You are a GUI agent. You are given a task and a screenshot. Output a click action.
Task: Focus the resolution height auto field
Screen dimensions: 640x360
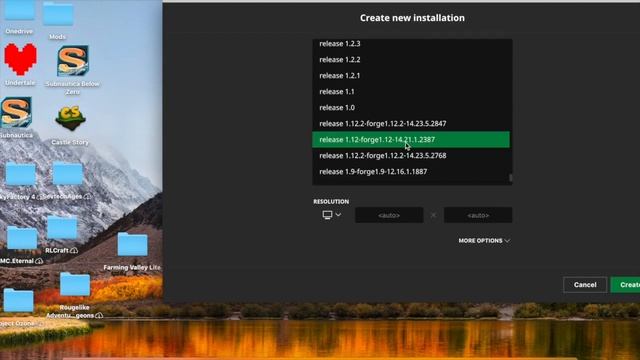[x=478, y=215]
